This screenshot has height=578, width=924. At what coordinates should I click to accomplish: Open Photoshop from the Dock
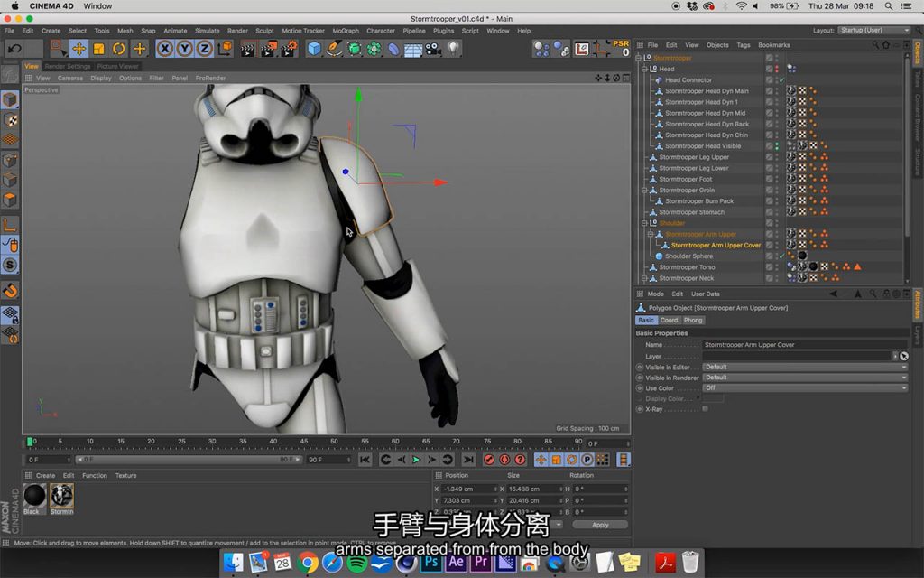431,562
